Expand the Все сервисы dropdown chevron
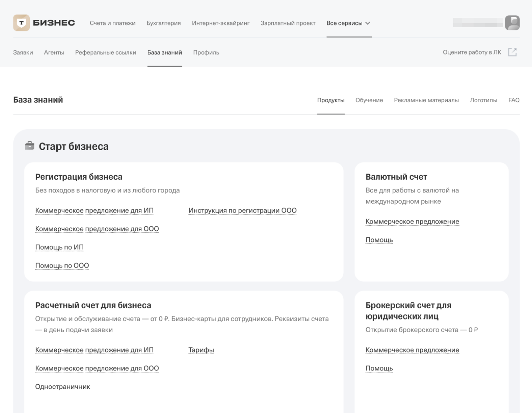Image resolution: width=532 pixels, height=413 pixels. click(x=368, y=23)
